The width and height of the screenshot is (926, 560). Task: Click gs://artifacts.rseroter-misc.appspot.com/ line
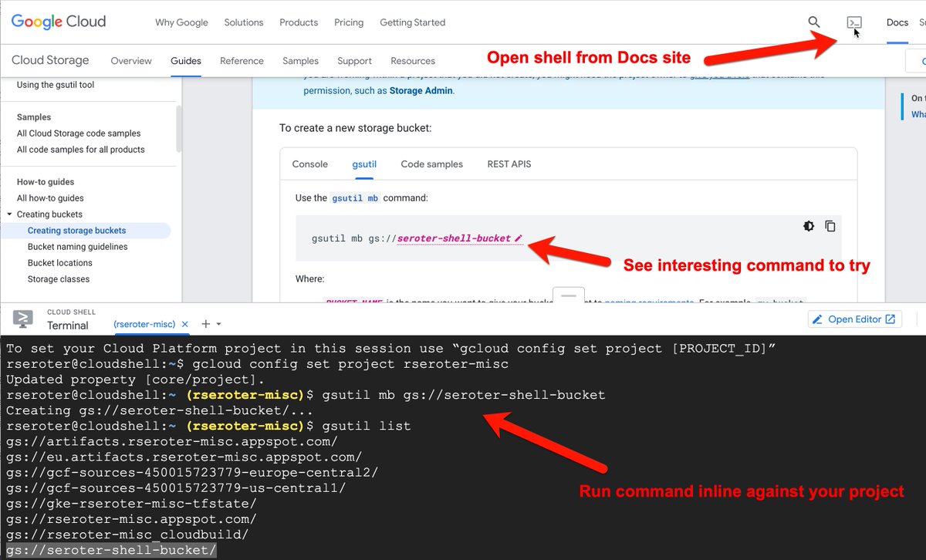click(x=172, y=441)
